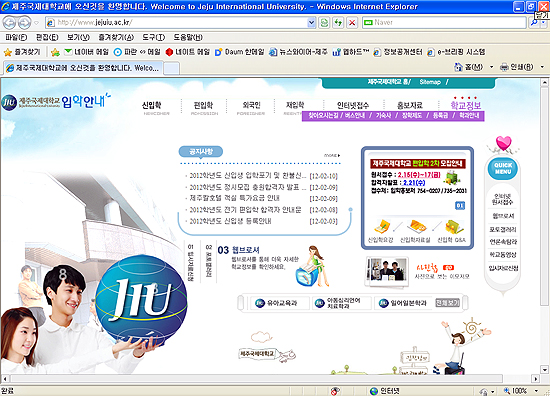Expand the Print options dropdown arrow
Screen dimensions: 550x396
pyautogui.click(x=542, y=67)
